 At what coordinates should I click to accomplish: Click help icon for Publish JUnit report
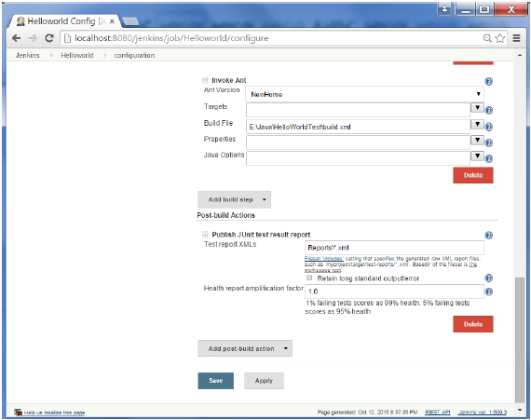488,236
